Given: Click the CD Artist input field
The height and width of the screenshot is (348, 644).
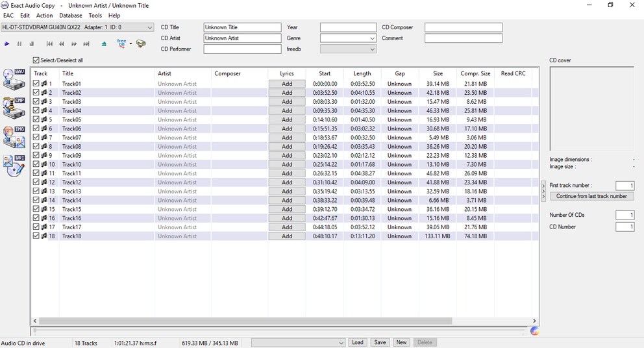Looking at the screenshot, I should (242, 38).
